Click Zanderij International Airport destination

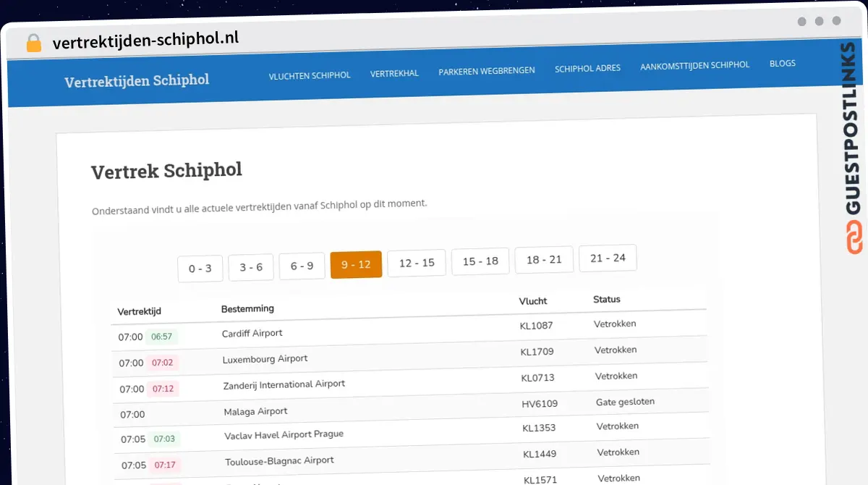pos(284,384)
